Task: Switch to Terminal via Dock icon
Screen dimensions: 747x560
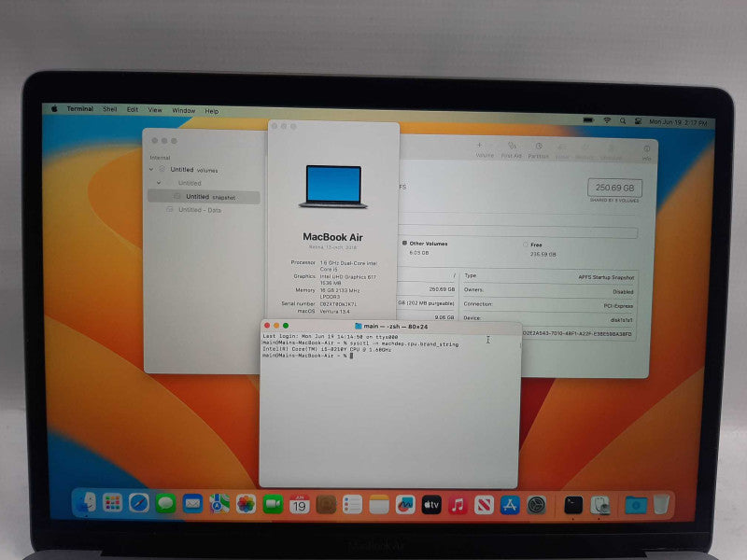Action: (573, 505)
